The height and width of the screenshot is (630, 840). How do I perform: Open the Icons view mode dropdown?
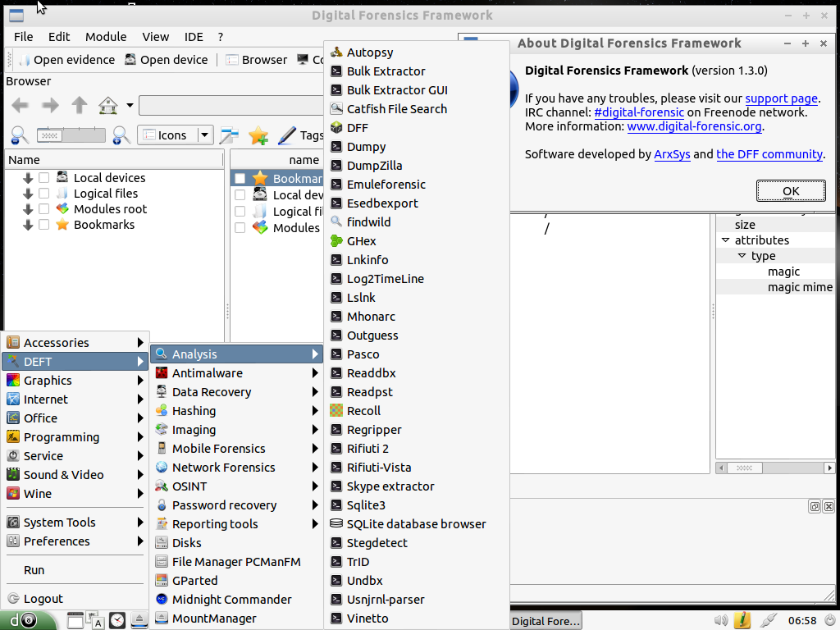click(176, 135)
